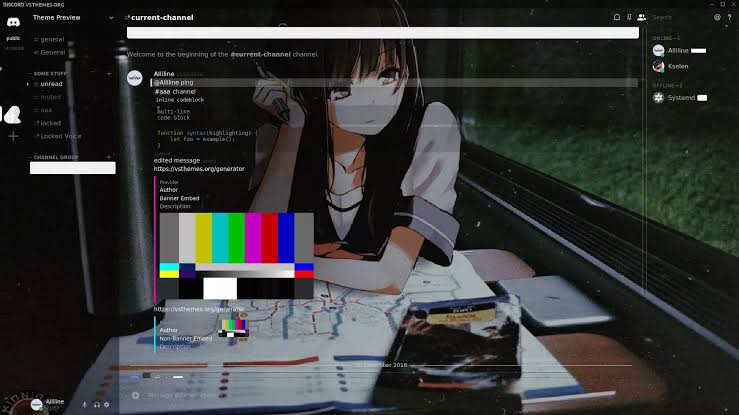Open the large color bars embed image
This screenshot has height=415, width=739.
click(x=236, y=255)
